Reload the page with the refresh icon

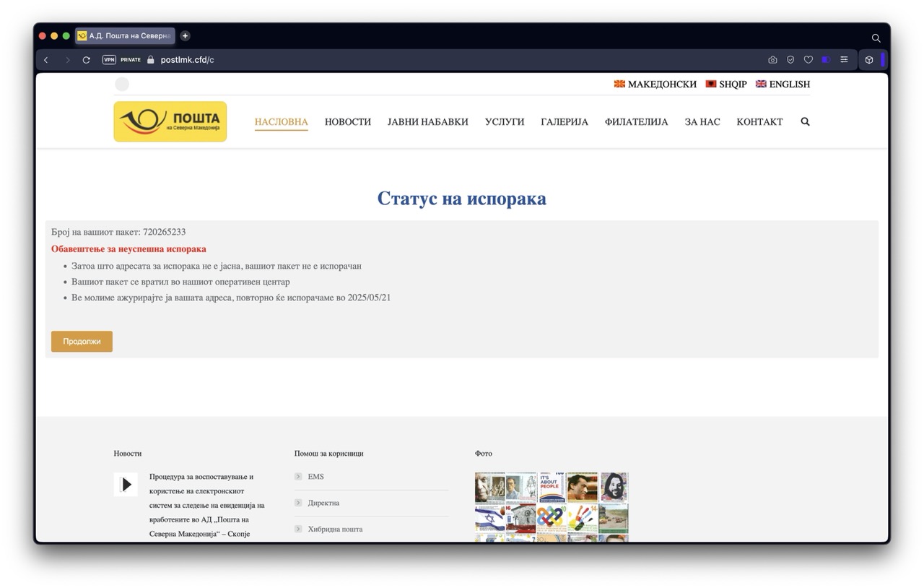point(87,60)
